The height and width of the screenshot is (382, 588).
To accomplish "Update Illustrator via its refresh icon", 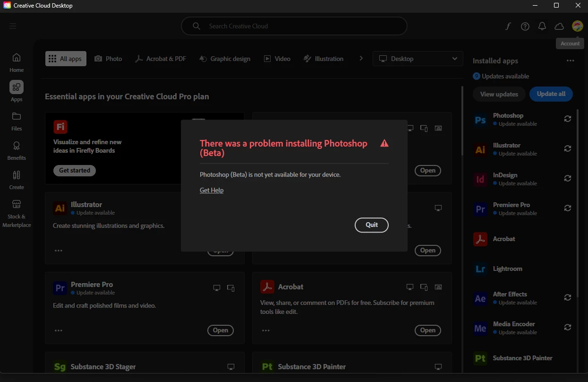I will click(x=568, y=149).
